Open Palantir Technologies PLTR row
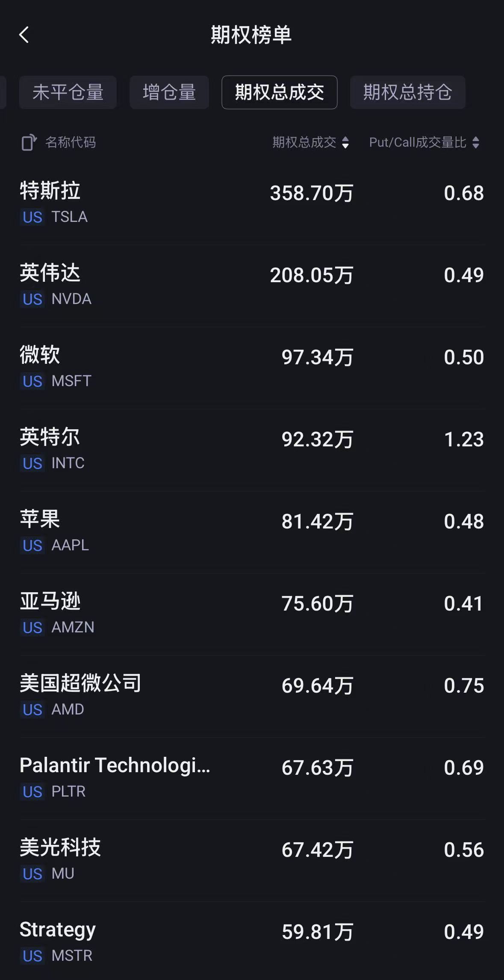 [252, 778]
